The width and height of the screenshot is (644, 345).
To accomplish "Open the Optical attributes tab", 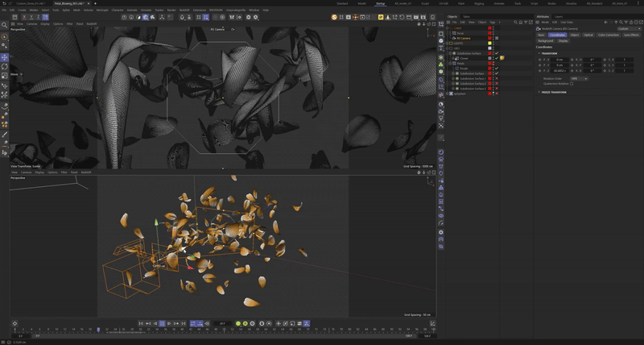I will click(x=588, y=35).
